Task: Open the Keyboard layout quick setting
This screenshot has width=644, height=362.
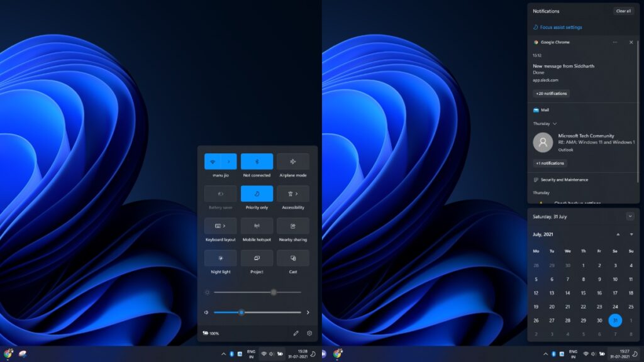Action: [219, 226]
